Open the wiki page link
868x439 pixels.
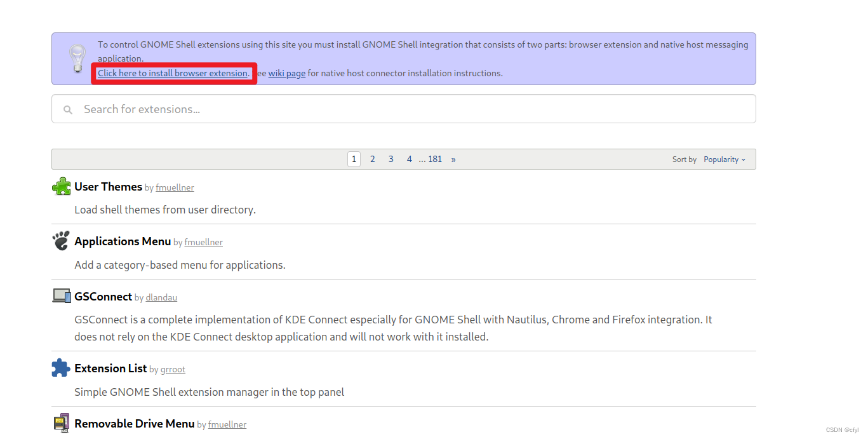287,73
